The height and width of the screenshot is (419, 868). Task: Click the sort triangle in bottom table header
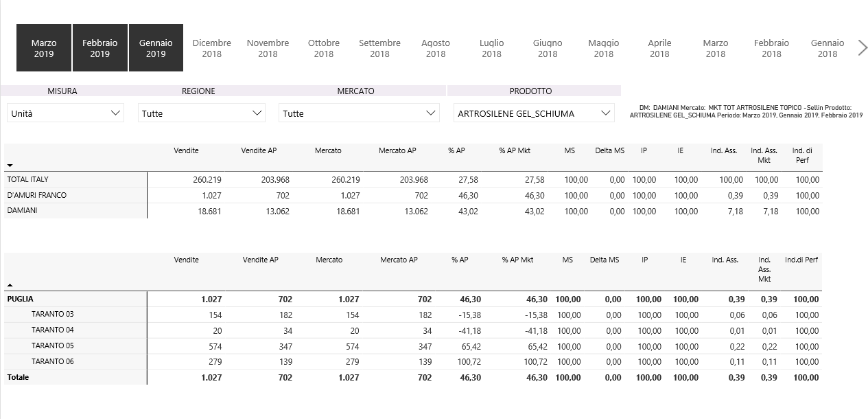point(10,284)
